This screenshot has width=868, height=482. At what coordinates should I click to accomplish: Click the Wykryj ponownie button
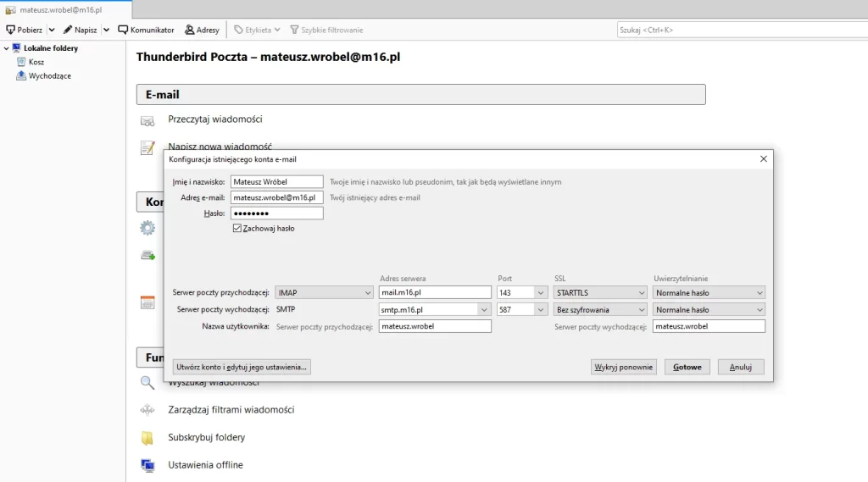click(x=624, y=368)
